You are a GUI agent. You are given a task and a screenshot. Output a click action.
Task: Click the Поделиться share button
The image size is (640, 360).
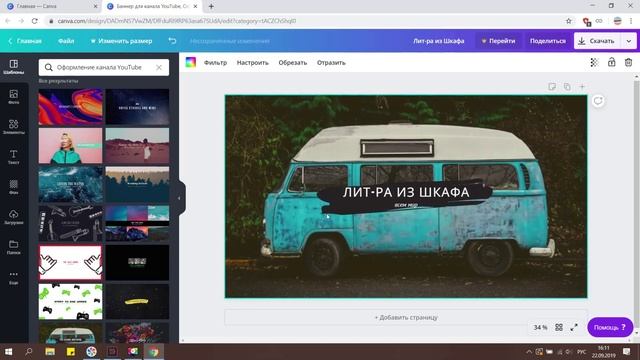(548, 41)
